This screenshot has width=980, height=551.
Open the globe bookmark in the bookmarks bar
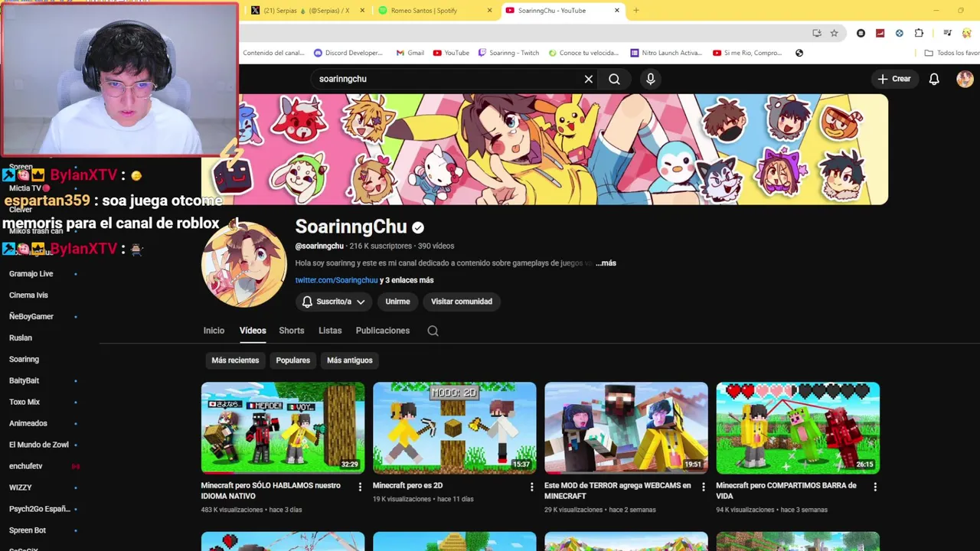pos(799,53)
